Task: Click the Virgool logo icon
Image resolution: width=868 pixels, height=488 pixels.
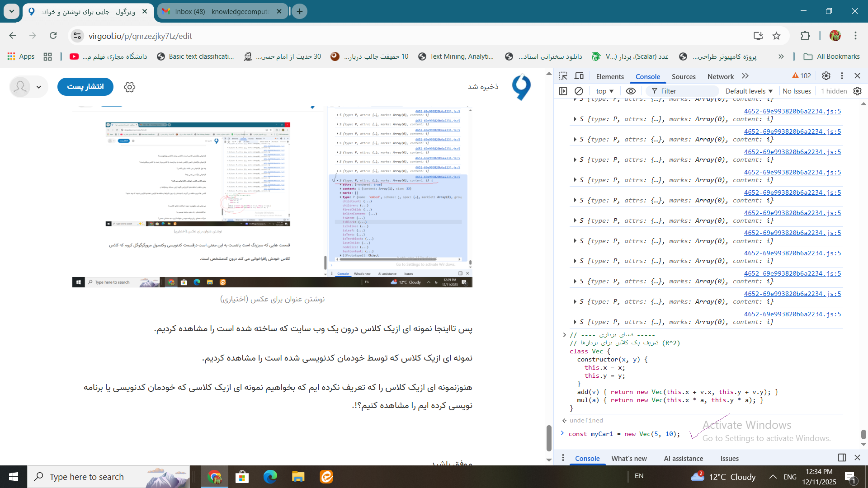Action: (521, 87)
